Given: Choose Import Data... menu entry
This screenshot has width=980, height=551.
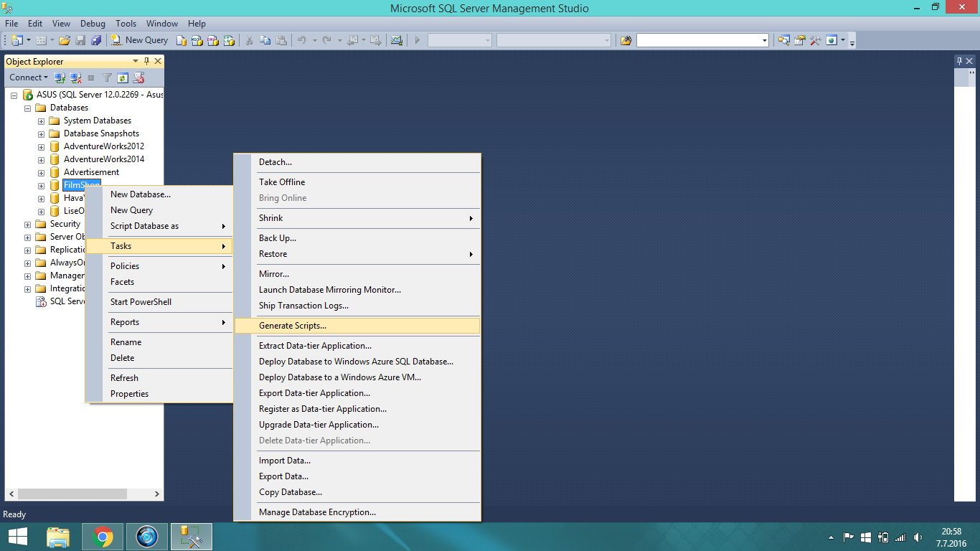Looking at the screenshot, I should click(x=357, y=461).
